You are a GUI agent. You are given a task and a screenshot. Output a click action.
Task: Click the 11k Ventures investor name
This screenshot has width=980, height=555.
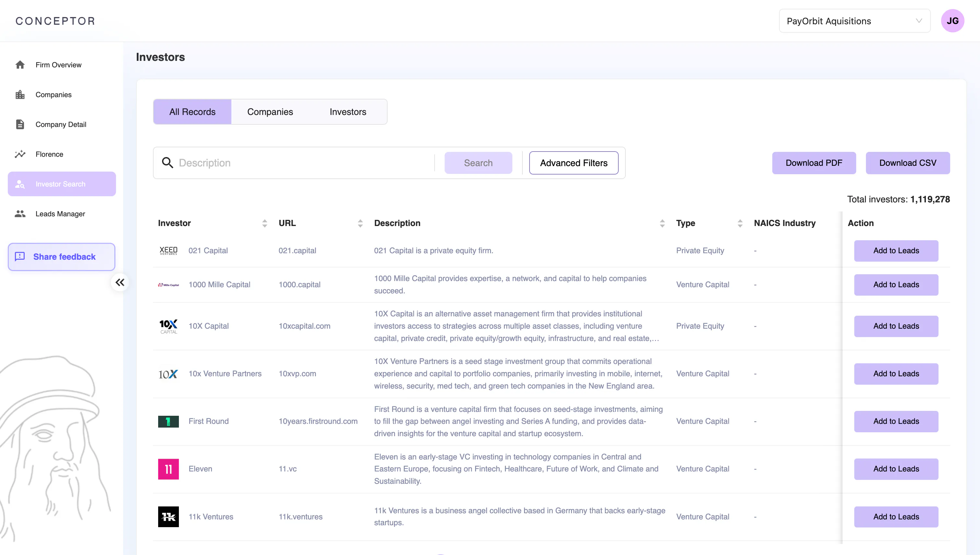211,517
